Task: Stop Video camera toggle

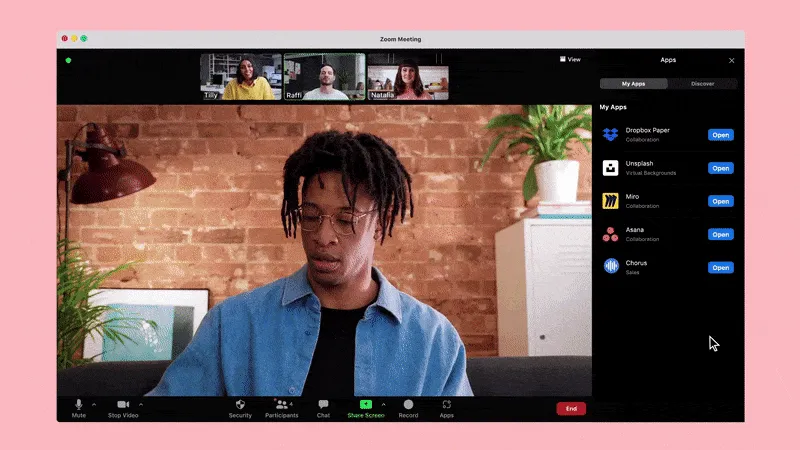Action: click(x=122, y=405)
